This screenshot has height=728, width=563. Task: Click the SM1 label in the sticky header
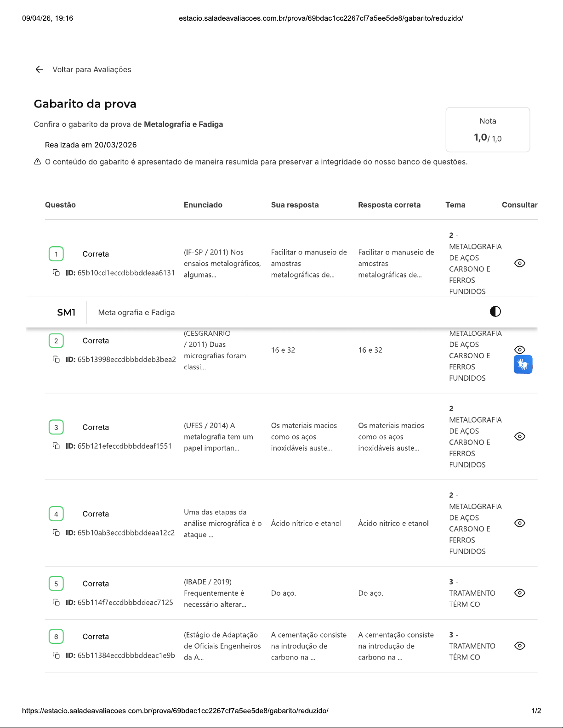click(x=66, y=312)
